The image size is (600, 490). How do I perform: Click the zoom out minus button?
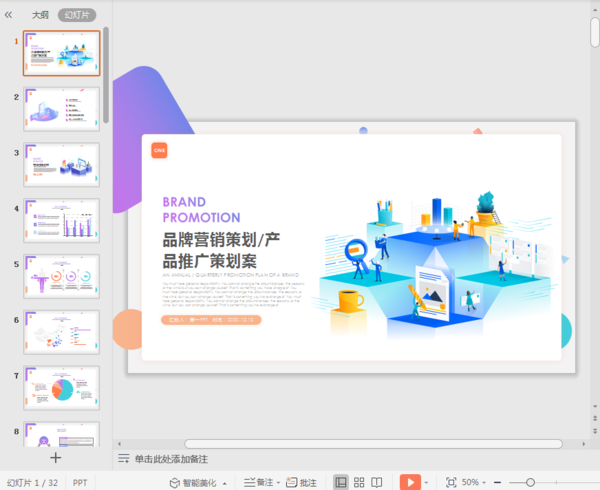click(x=497, y=483)
